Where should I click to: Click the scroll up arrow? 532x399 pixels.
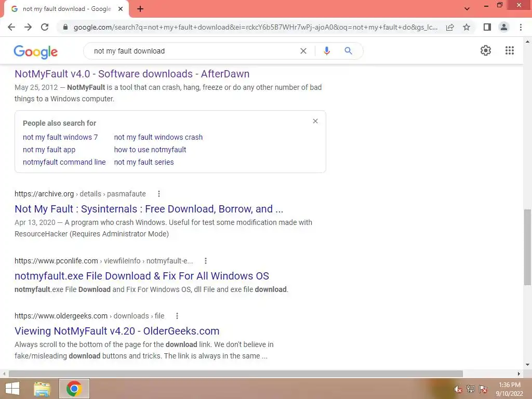point(527,42)
